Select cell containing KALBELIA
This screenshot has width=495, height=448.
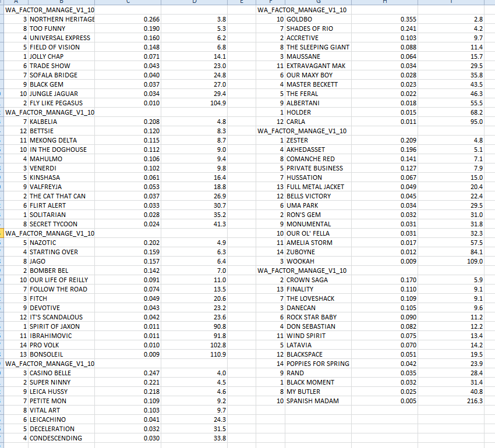point(62,122)
